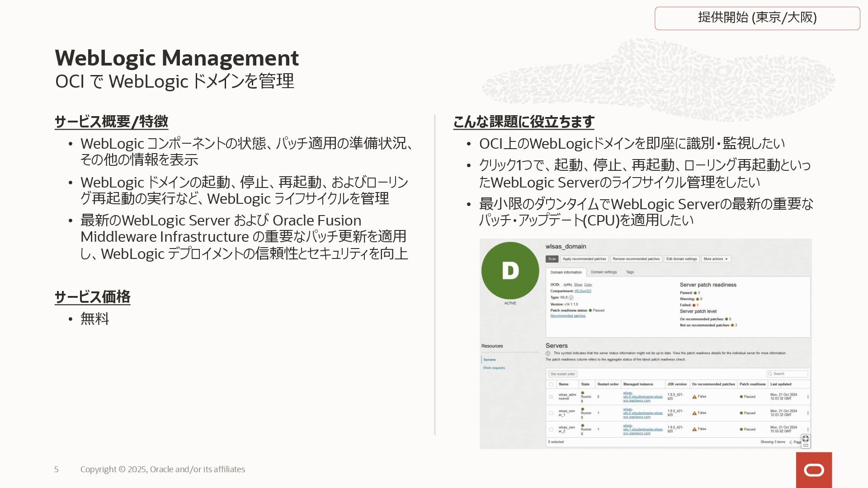Click Show link next to OCID
The height and width of the screenshot is (488, 868).
pyautogui.click(x=578, y=285)
